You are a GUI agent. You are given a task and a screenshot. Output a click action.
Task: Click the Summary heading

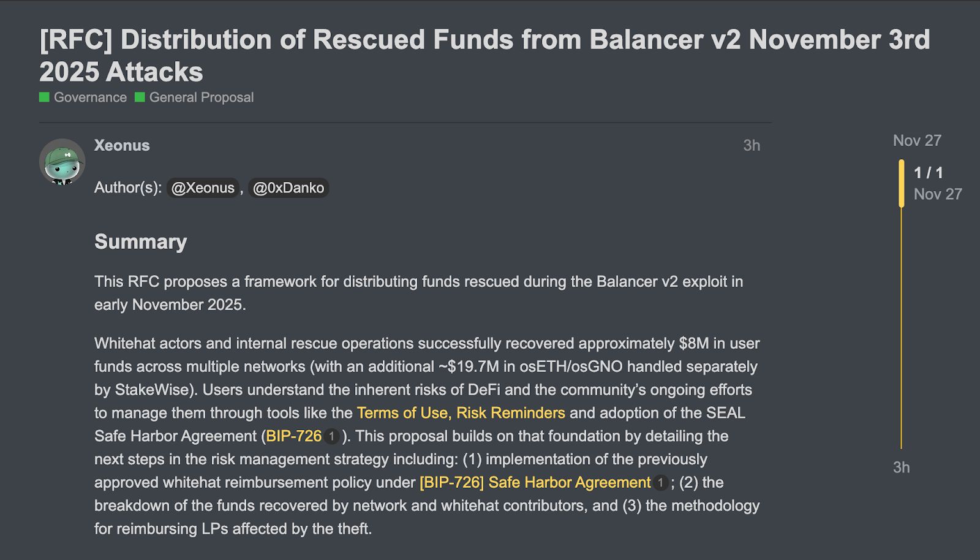pyautogui.click(x=140, y=241)
